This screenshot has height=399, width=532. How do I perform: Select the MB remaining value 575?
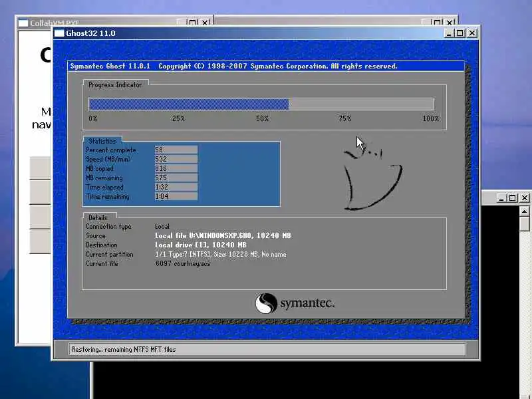click(x=176, y=178)
